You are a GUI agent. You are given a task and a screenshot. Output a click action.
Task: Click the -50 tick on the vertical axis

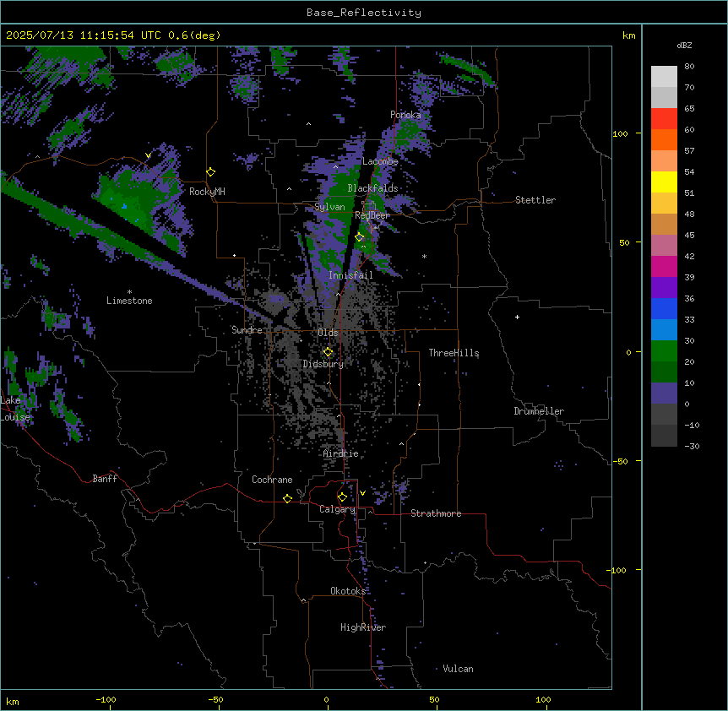(620, 461)
